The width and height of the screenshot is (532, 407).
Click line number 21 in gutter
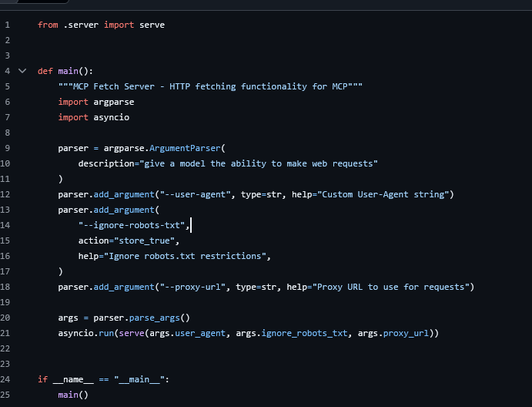[x=5, y=333]
